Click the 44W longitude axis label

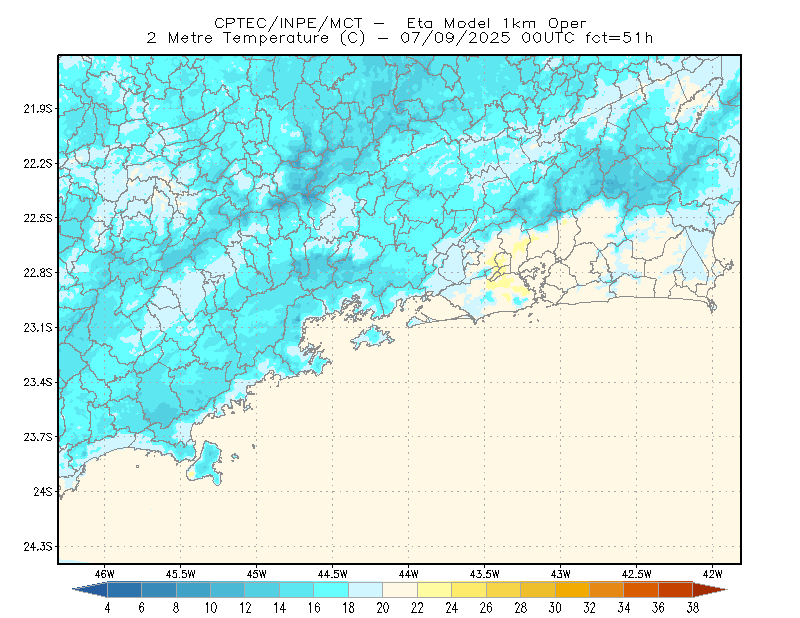[x=408, y=574]
